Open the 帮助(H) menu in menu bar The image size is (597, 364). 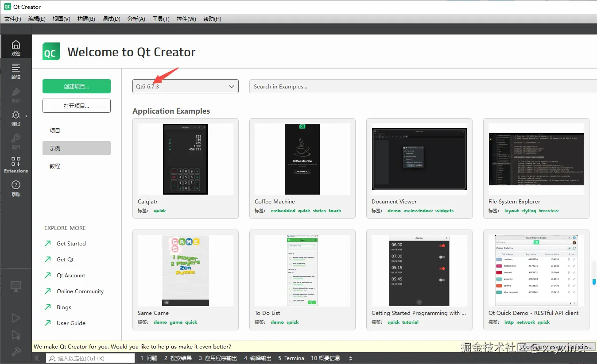[x=212, y=19]
